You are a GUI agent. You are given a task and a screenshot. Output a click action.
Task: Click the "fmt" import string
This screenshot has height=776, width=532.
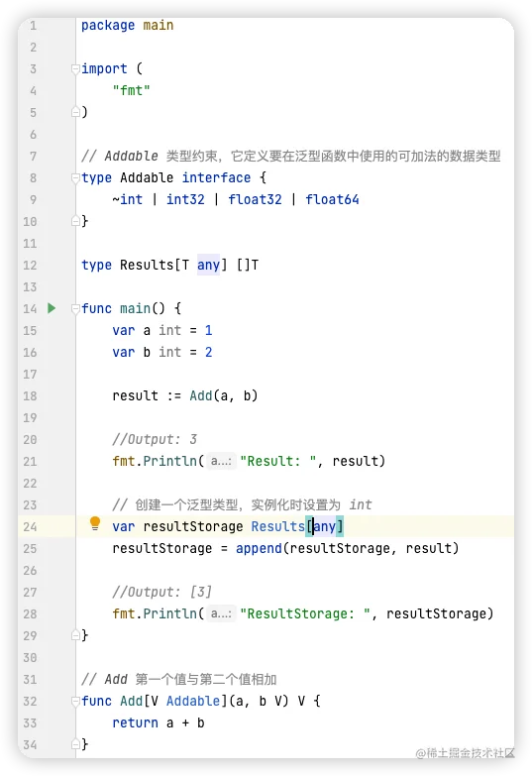pos(131,90)
